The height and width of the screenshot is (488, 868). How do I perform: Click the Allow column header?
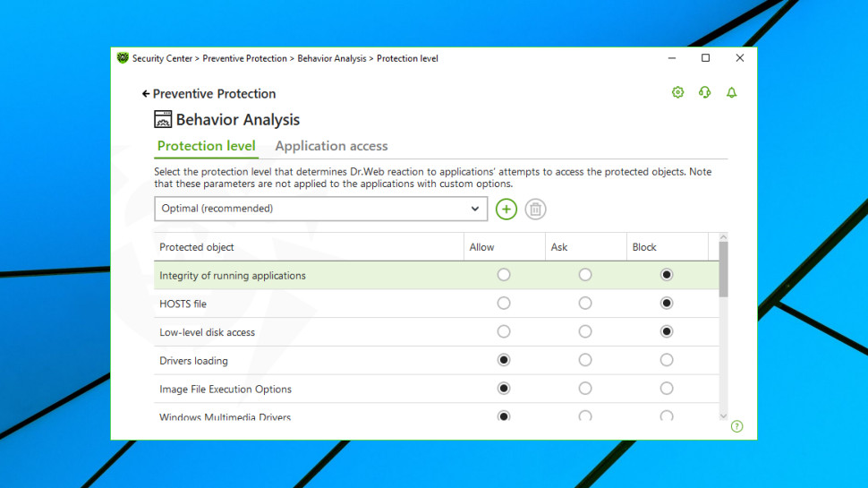click(505, 247)
